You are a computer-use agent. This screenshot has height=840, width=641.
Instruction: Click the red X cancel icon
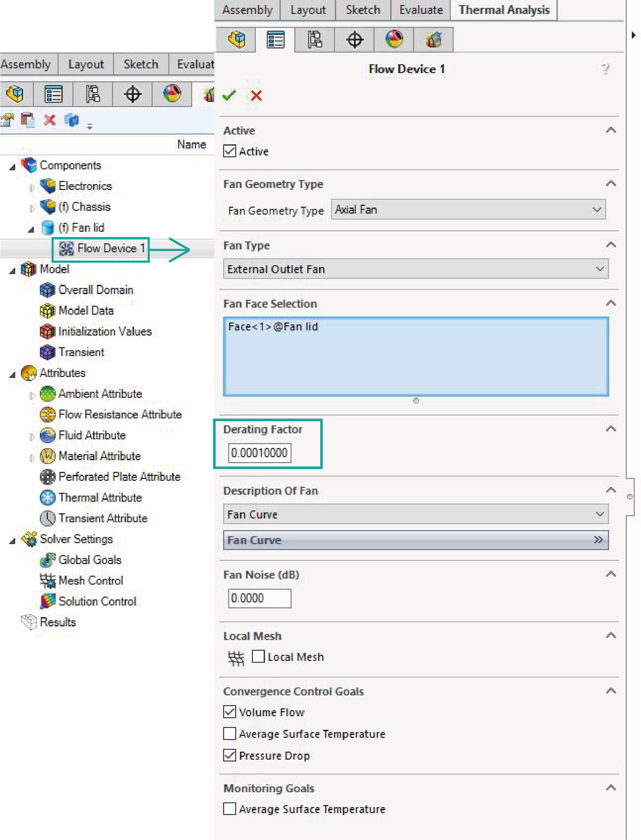(x=256, y=95)
